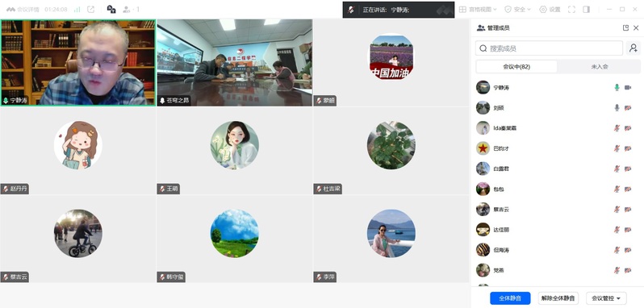Expand the 宫格视图 view dropdown
The height and width of the screenshot is (308, 644).
pyautogui.click(x=478, y=10)
